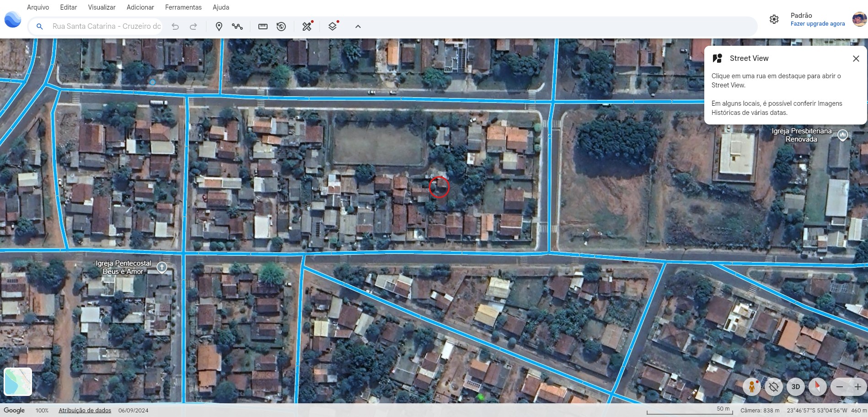Screen dimensions: 868x417
Task: Switch to 3D view
Action: pyautogui.click(x=796, y=387)
